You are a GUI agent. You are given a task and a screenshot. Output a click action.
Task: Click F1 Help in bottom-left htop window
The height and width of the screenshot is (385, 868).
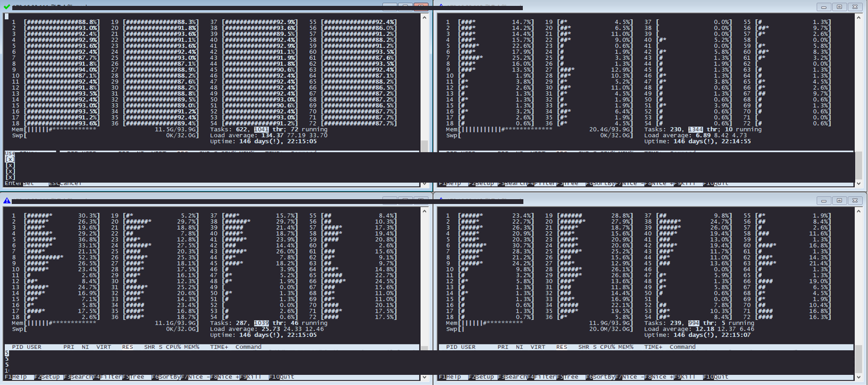(16, 377)
